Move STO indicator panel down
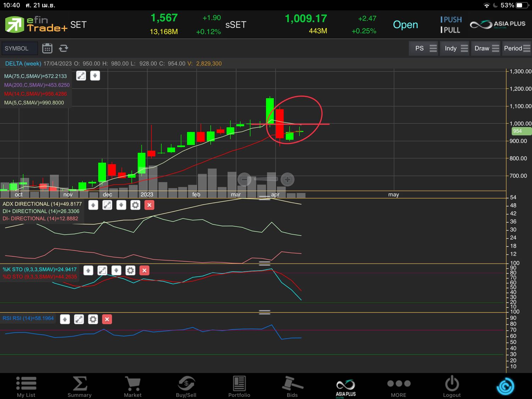Viewport: 532px width, 399px height. click(x=116, y=271)
